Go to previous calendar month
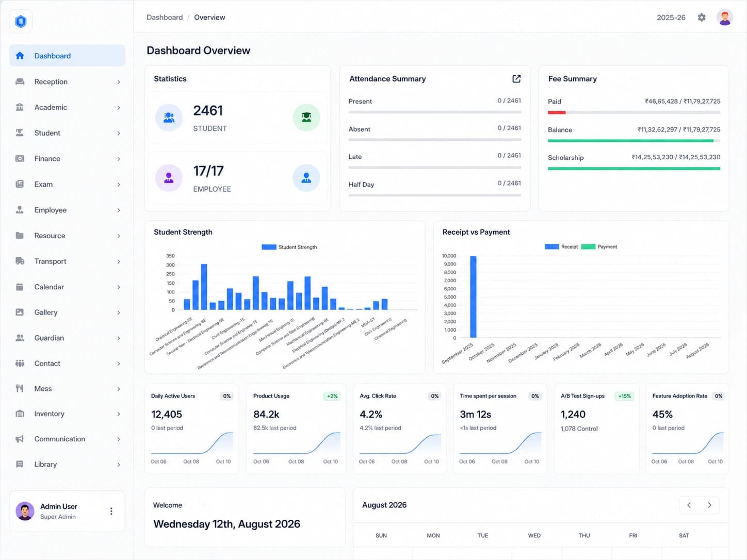The width and height of the screenshot is (747, 560). (x=689, y=505)
